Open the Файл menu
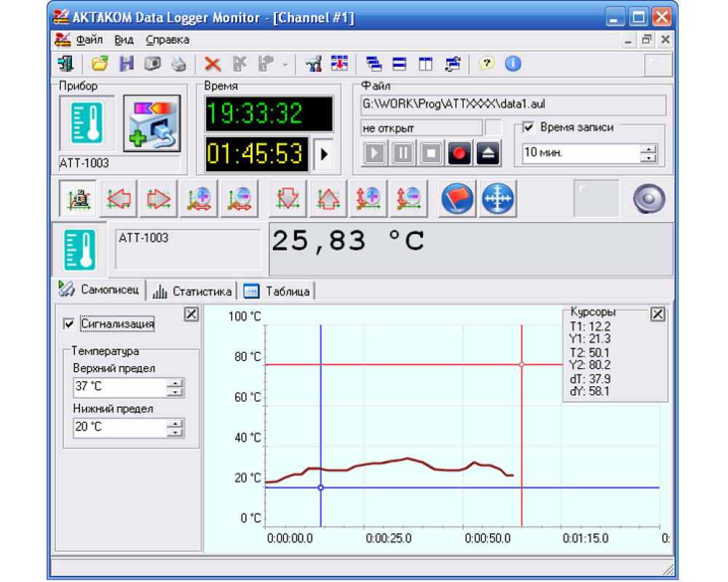The width and height of the screenshot is (728, 582). click(x=88, y=40)
